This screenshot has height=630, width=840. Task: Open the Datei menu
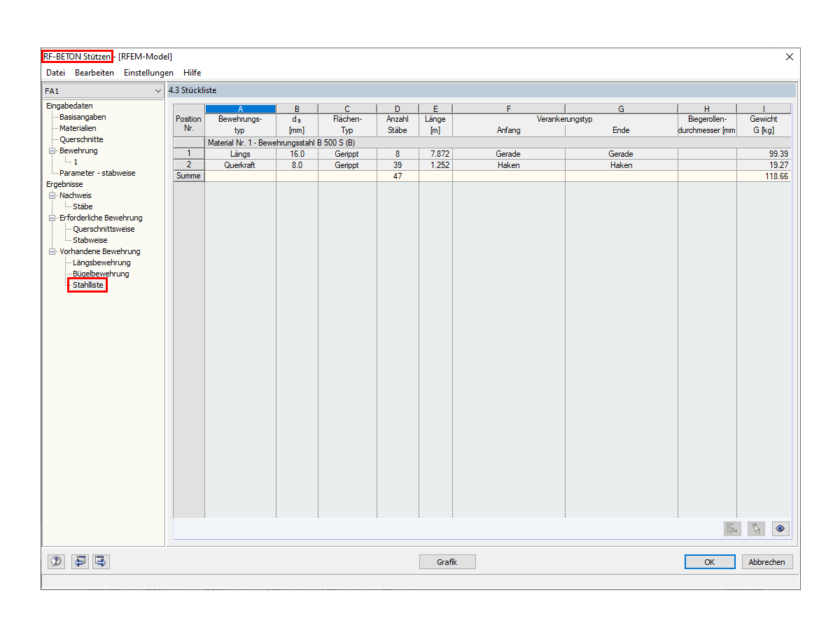point(55,73)
